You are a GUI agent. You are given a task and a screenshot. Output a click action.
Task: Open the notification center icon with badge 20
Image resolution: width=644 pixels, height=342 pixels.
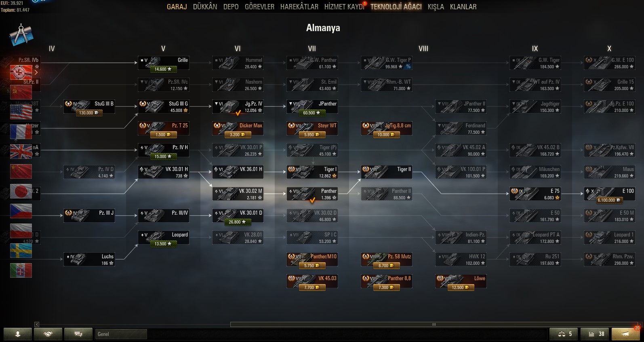click(x=625, y=334)
